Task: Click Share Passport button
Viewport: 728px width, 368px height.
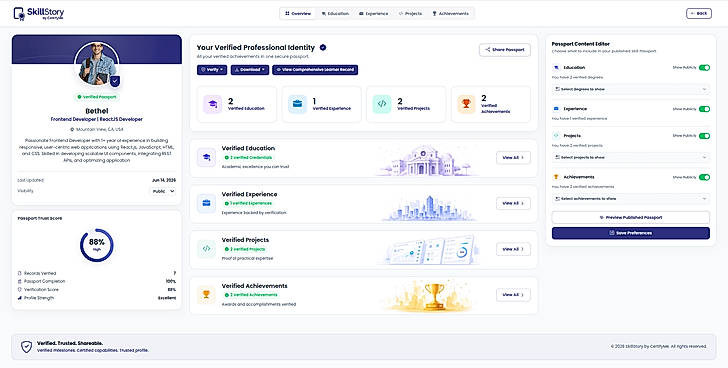Action: coord(505,50)
